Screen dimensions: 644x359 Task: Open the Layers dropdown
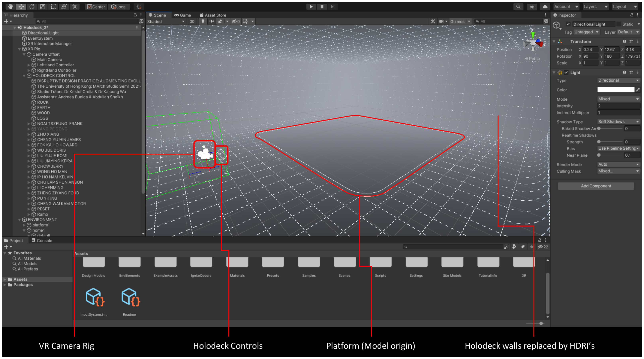point(595,7)
